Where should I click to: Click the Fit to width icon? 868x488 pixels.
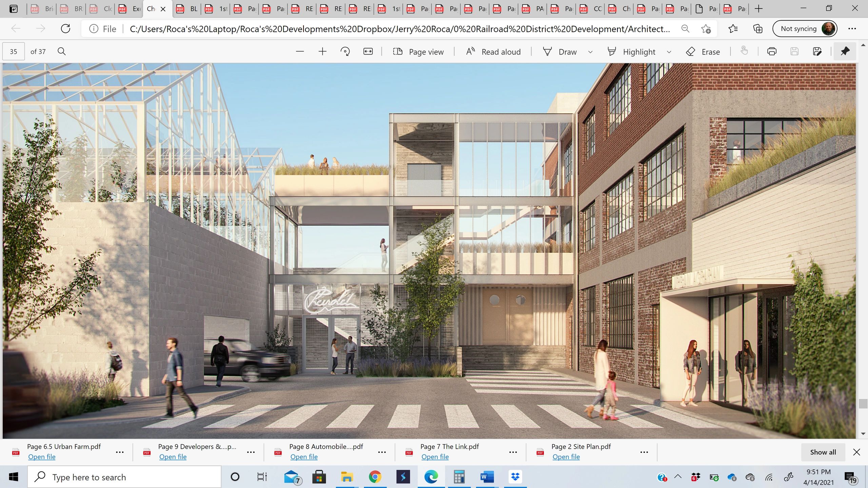[x=368, y=52]
